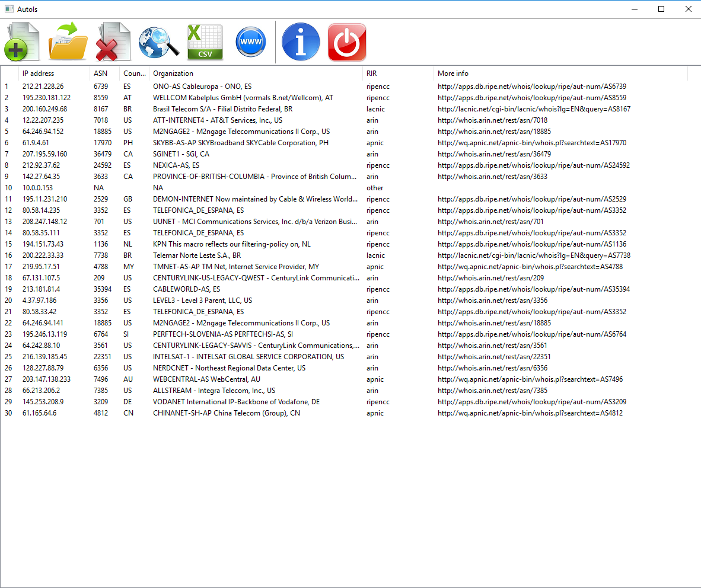Screen dimensions: 701x588
Task: Click the DEMON-INTERNET organization cell
Action: 255,199
